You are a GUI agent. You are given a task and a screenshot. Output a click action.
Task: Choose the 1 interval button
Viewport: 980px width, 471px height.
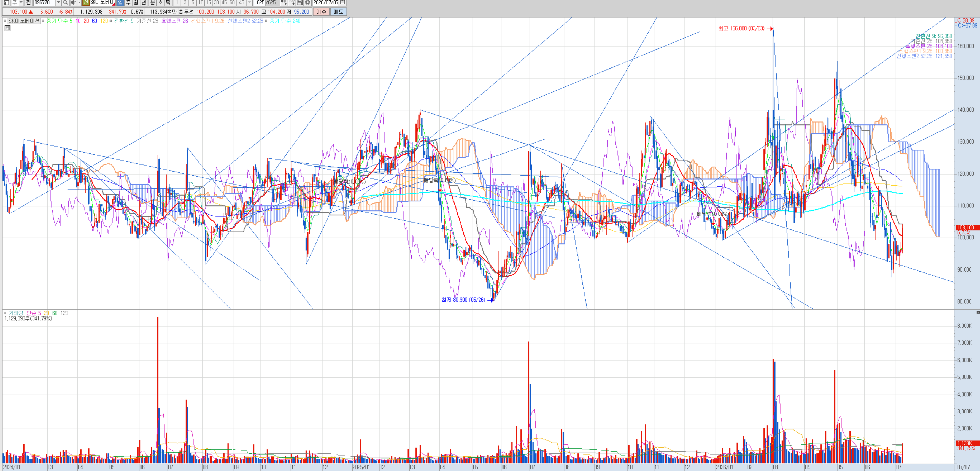[177, 3]
